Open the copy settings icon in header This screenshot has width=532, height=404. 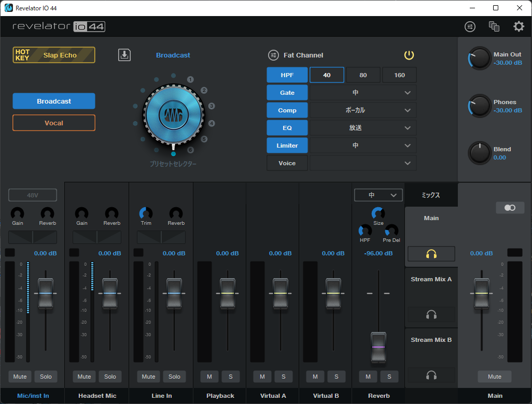click(494, 26)
